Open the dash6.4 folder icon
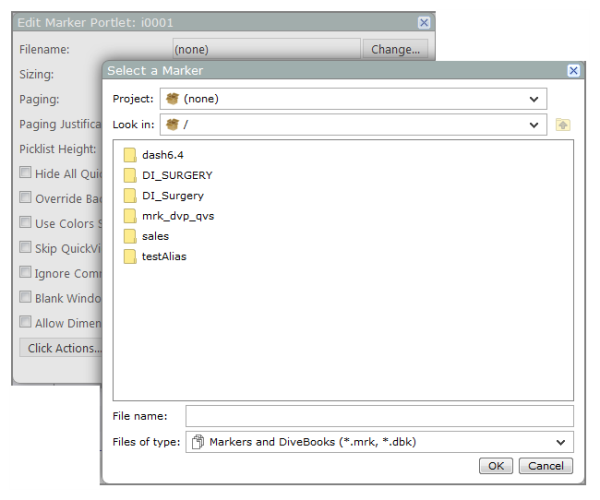600x500 pixels. tap(130, 155)
